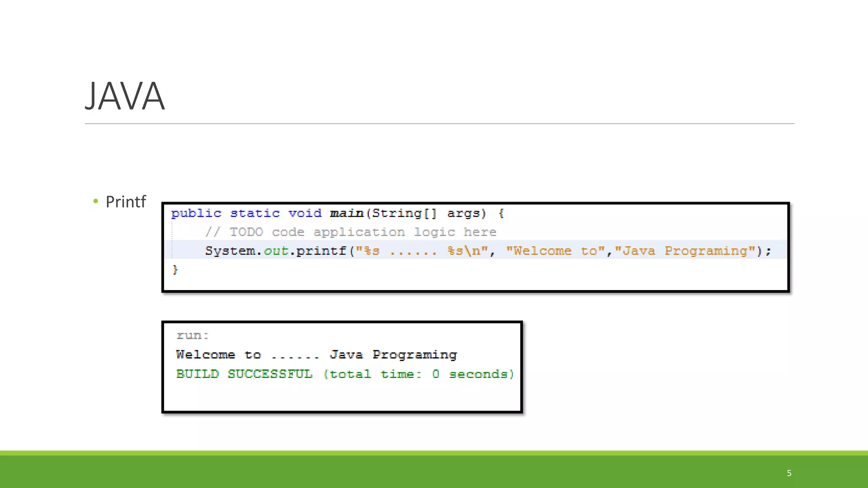Select the code snippet image

click(476, 247)
